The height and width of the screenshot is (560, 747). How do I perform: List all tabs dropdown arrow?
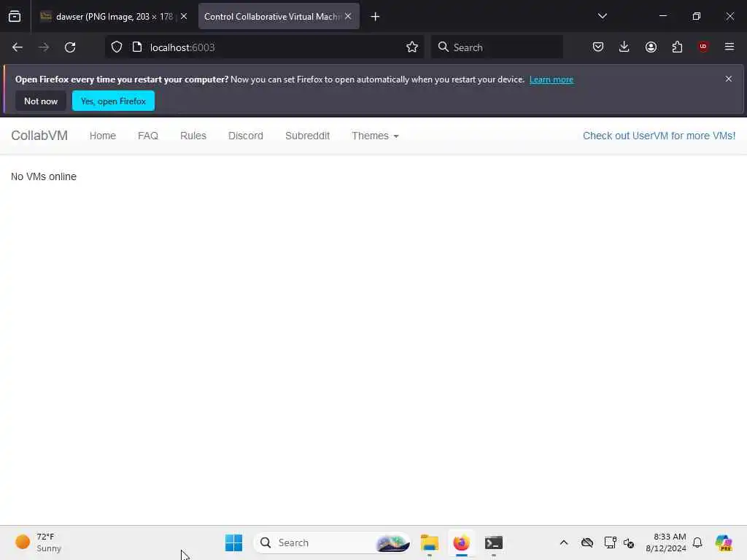coord(603,16)
